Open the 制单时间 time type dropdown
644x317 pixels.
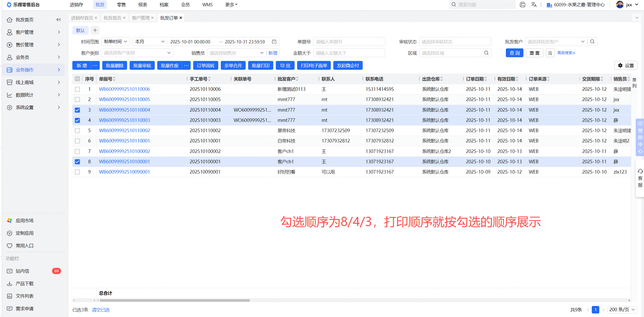115,42
